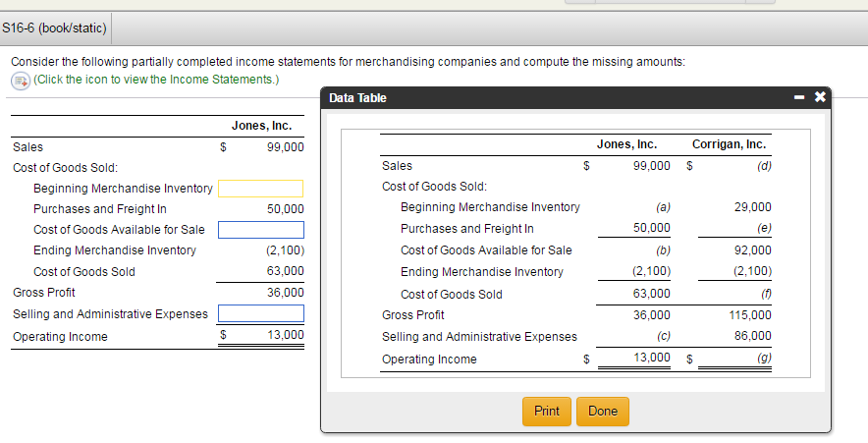This screenshot has height=443, width=868.
Task: Click Corrigan Cost of Goods Sold (f)
Action: tap(766, 294)
